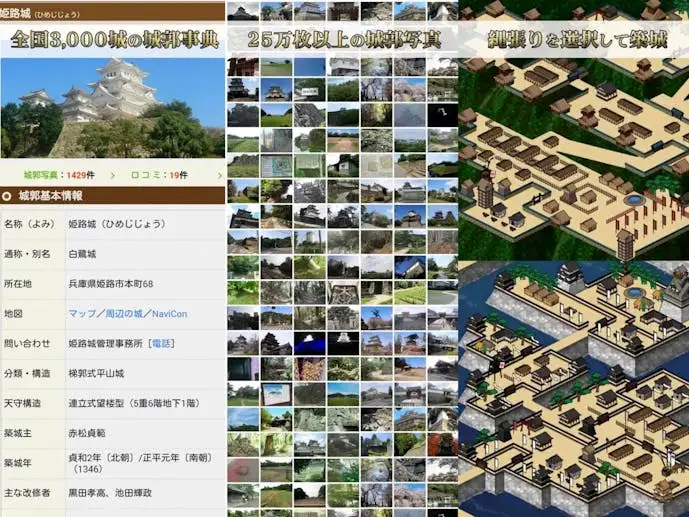Select the 姫路城 title header bar
The width and height of the screenshot is (689, 517).
(x=112, y=13)
